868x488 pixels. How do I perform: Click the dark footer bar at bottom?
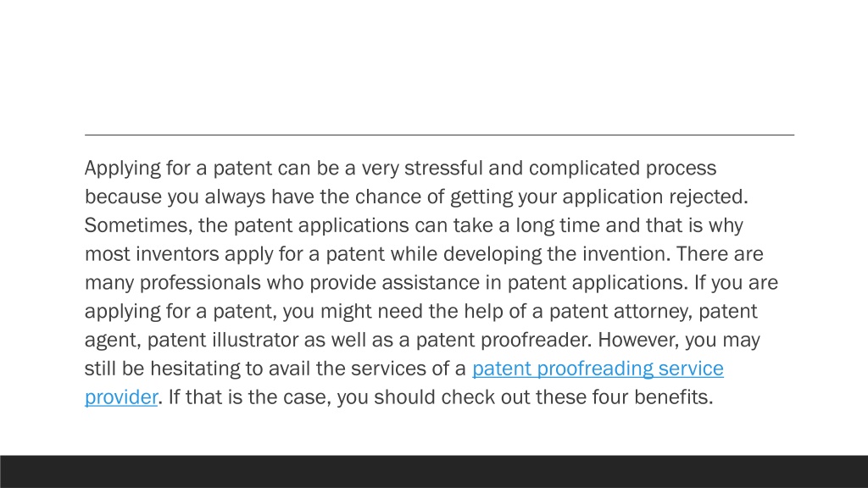click(x=434, y=471)
